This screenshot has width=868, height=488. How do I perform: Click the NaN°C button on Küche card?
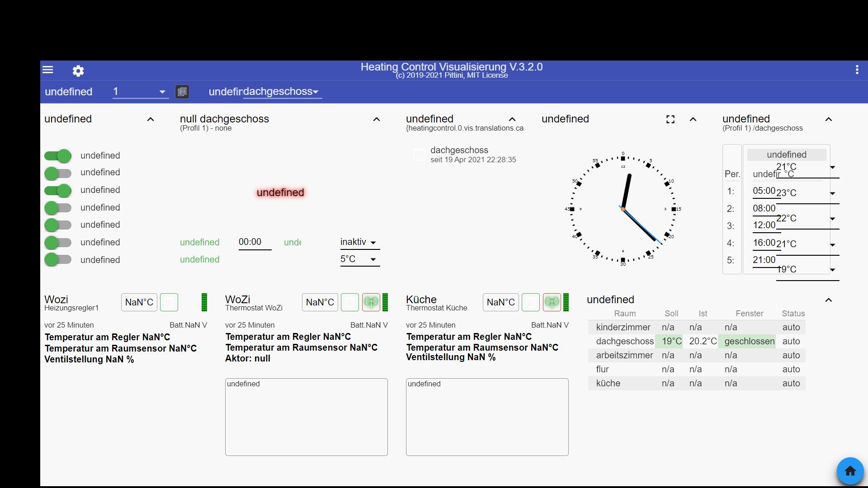click(500, 302)
